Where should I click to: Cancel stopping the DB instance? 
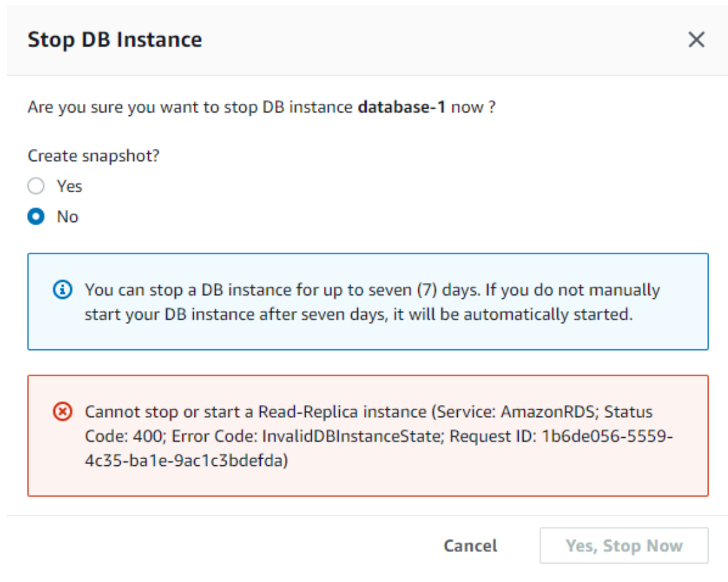tap(471, 545)
